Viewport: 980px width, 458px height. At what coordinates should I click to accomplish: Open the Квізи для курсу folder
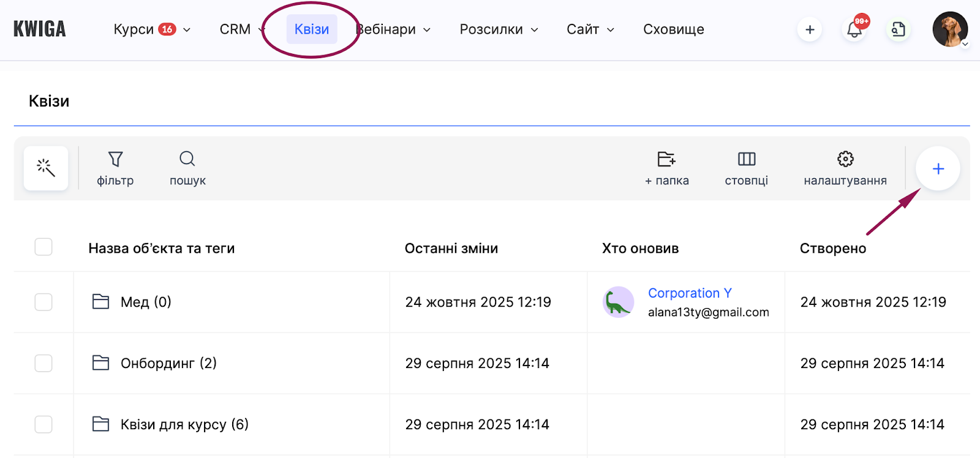[184, 424]
